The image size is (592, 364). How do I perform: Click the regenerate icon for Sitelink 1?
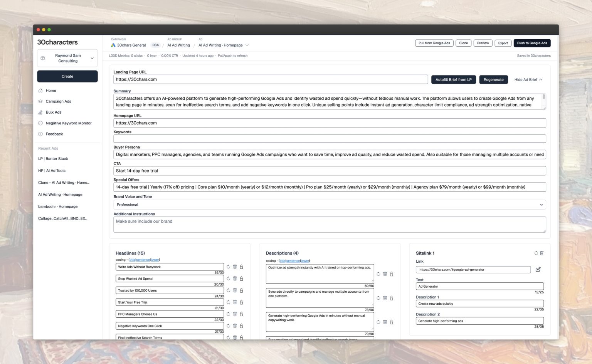[536, 253]
